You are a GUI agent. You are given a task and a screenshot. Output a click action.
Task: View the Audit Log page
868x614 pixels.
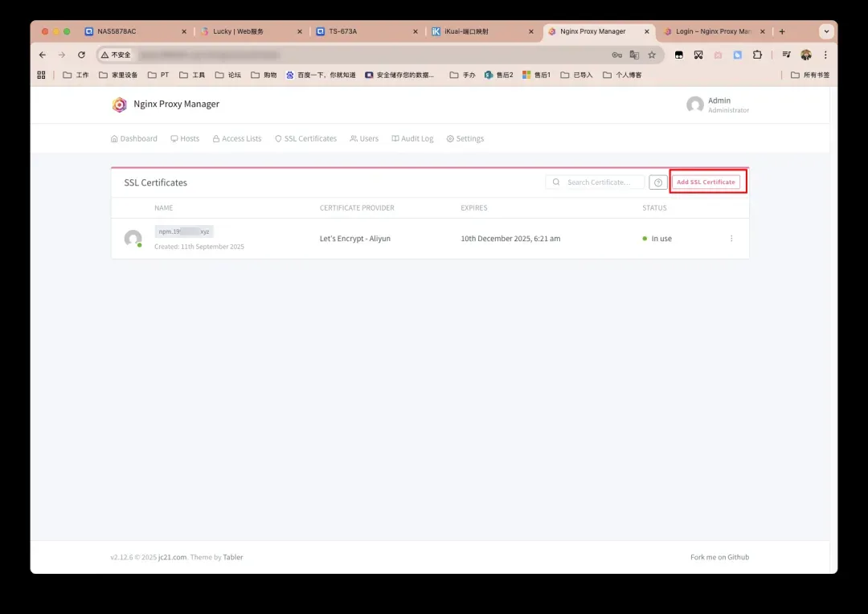[412, 138]
